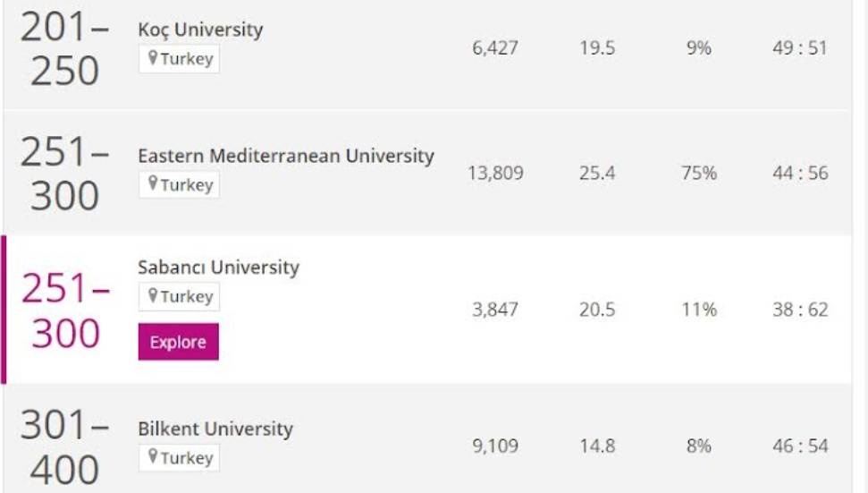868x493 pixels.
Task: Click the location pin under Sabancı University
Action: (153, 296)
